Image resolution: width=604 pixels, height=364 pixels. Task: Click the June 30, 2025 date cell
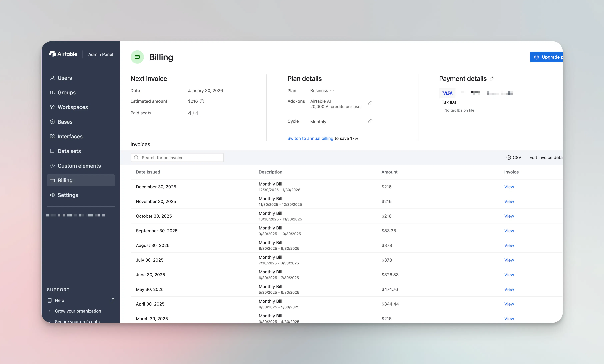[x=150, y=275]
